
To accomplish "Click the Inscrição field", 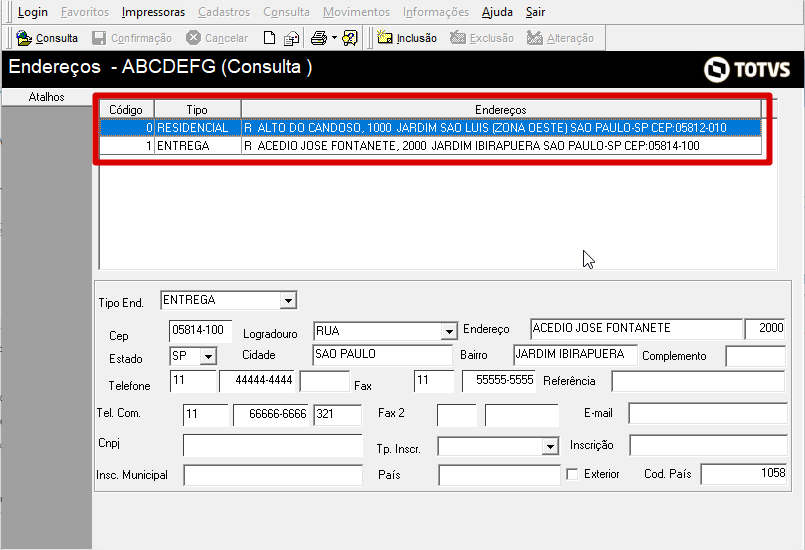I will [x=708, y=445].
